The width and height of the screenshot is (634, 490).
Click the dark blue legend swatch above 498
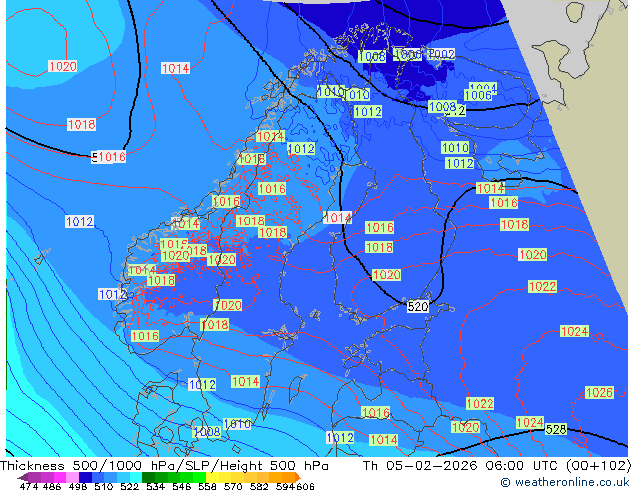pyautogui.click(x=85, y=477)
